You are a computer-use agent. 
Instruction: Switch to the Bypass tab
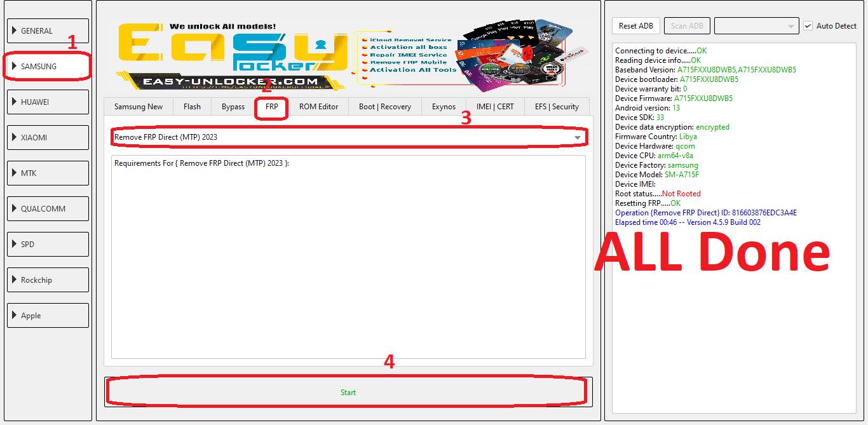coord(233,107)
